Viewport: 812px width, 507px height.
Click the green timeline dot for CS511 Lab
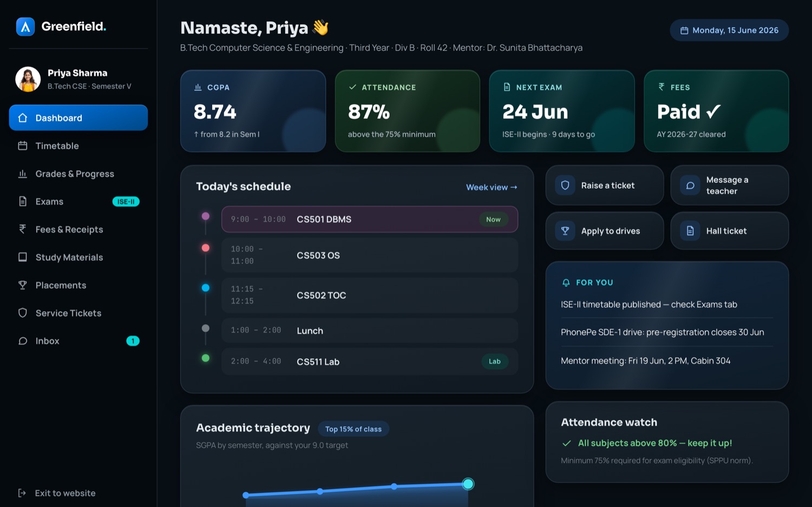[206, 358]
